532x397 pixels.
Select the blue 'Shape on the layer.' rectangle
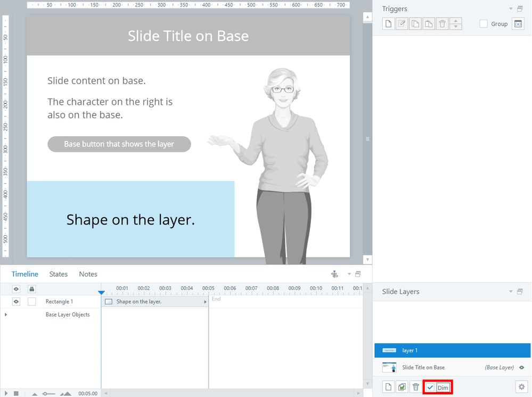(130, 219)
